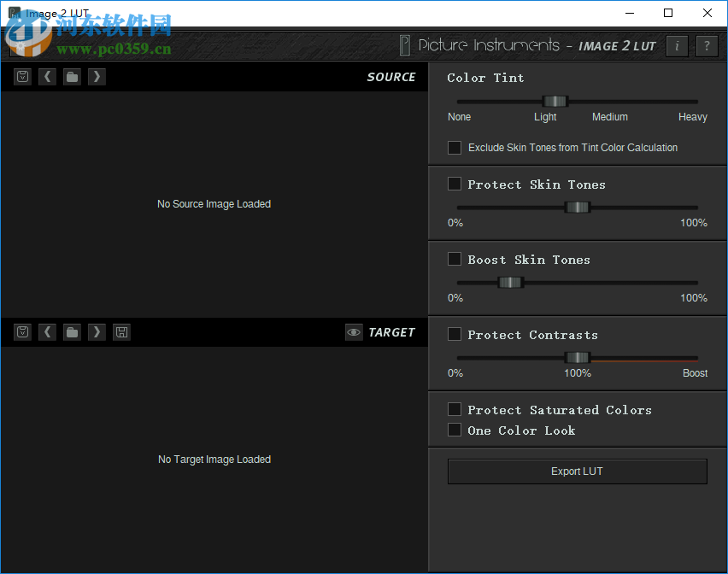The image size is (728, 574).
Task: Enable the Protect Contrasts option
Action: 455,334
